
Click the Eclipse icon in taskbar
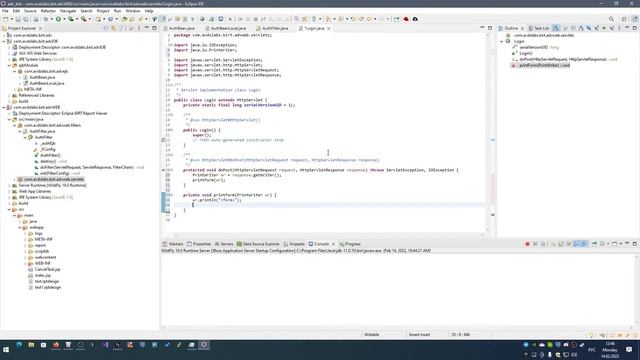pos(204,345)
